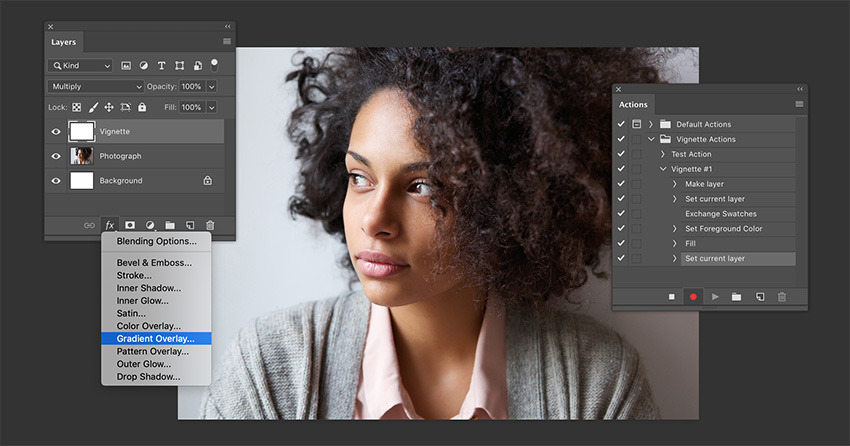Choose Bevel & Emboss menu item
This screenshot has height=446, width=850.
click(x=156, y=263)
